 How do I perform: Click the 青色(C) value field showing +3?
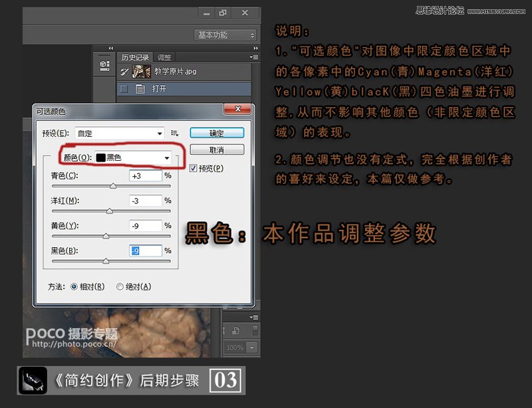click(x=146, y=175)
